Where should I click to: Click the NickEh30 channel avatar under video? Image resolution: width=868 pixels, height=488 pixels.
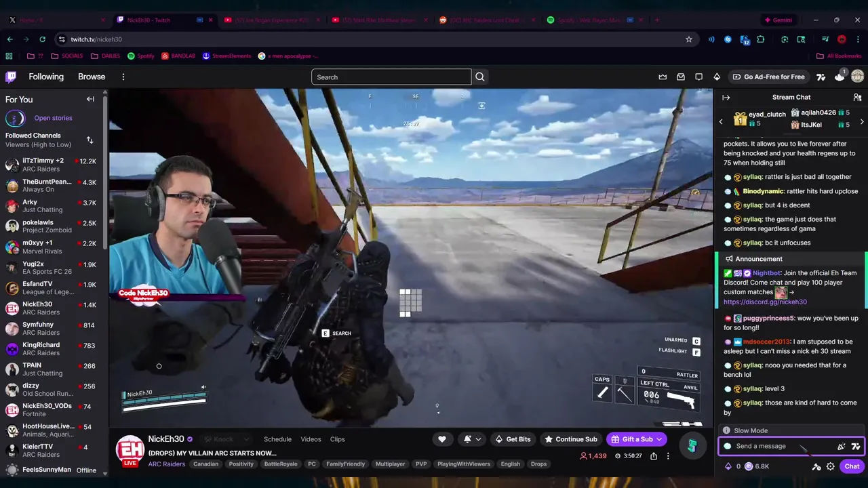[x=129, y=450]
